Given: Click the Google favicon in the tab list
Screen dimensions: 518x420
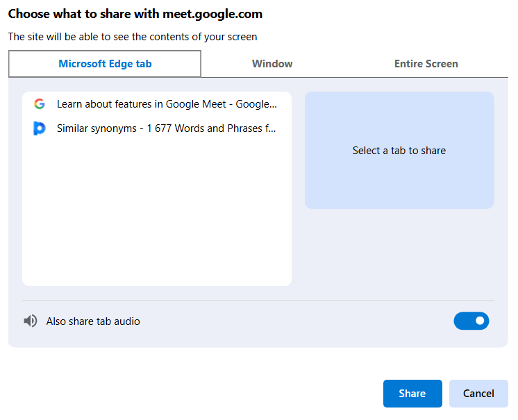Looking at the screenshot, I should [x=40, y=104].
